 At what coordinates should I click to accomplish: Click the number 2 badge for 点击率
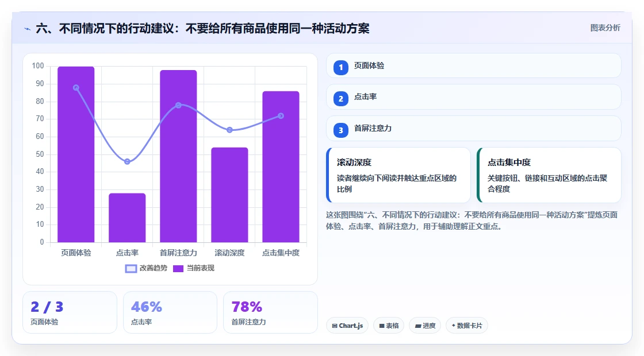[x=340, y=98]
